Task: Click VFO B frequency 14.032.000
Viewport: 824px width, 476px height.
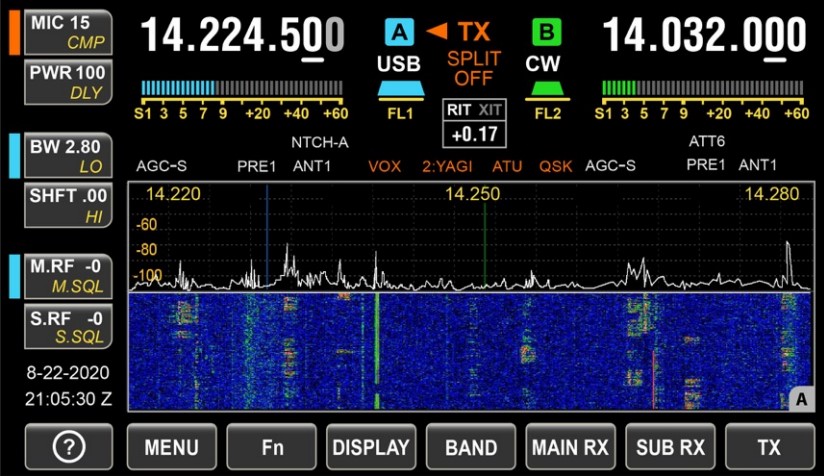Action: [x=704, y=35]
